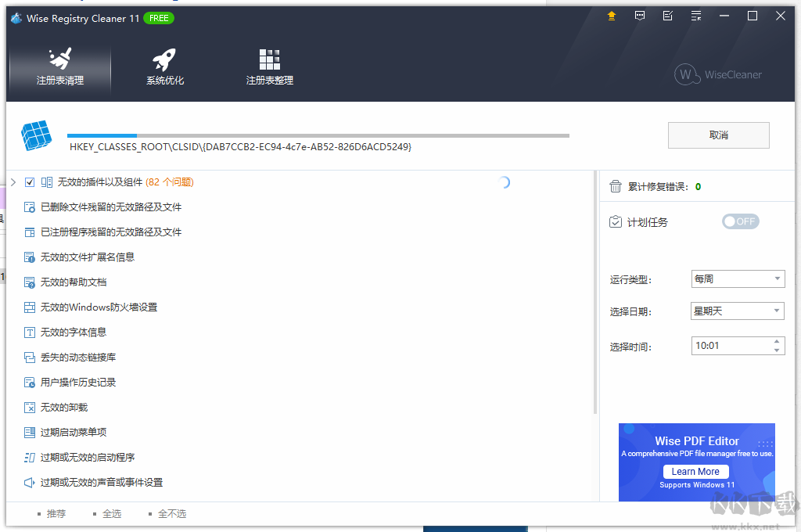This screenshot has height=532, width=801.
Task: Select 无效的文件扩展名信息 row text
Action: (x=88, y=257)
